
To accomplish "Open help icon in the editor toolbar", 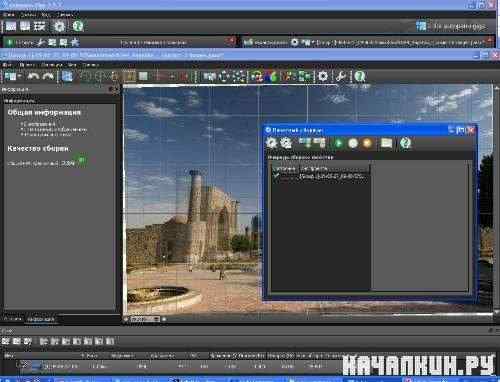I will (x=360, y=76).
